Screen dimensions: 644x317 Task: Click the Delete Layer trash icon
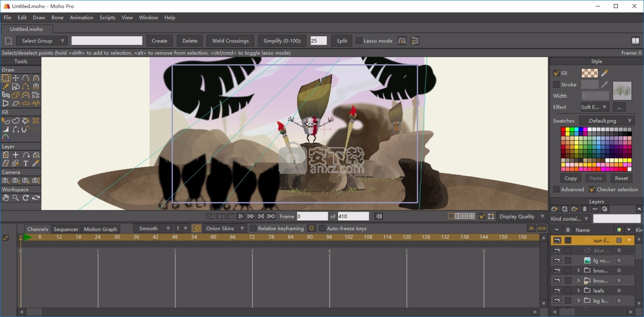click(x=585, y=209)
